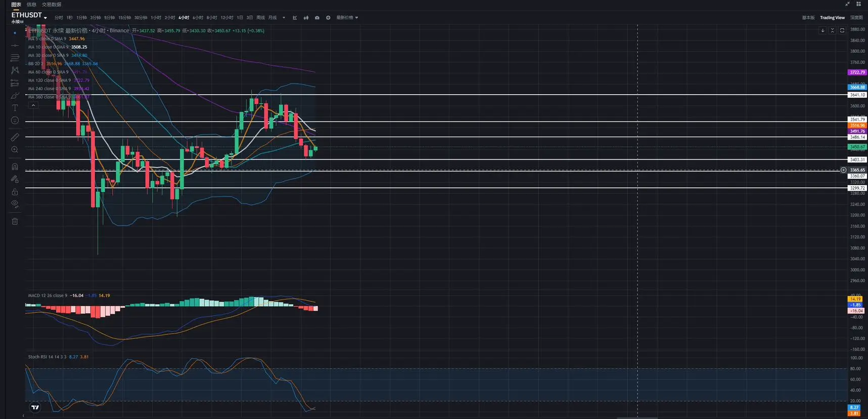Select the crosshair cursor tool
Screen dimensions: 868x419
(x=15, y=33)
